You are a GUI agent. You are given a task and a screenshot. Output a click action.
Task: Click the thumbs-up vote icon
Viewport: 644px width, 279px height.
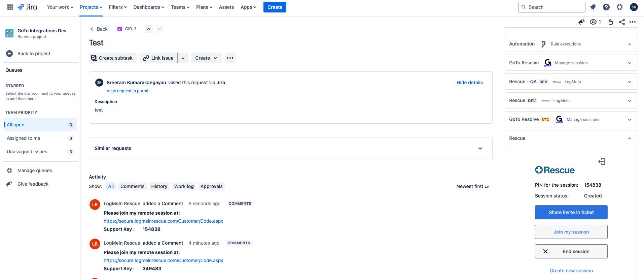point(610,22)
